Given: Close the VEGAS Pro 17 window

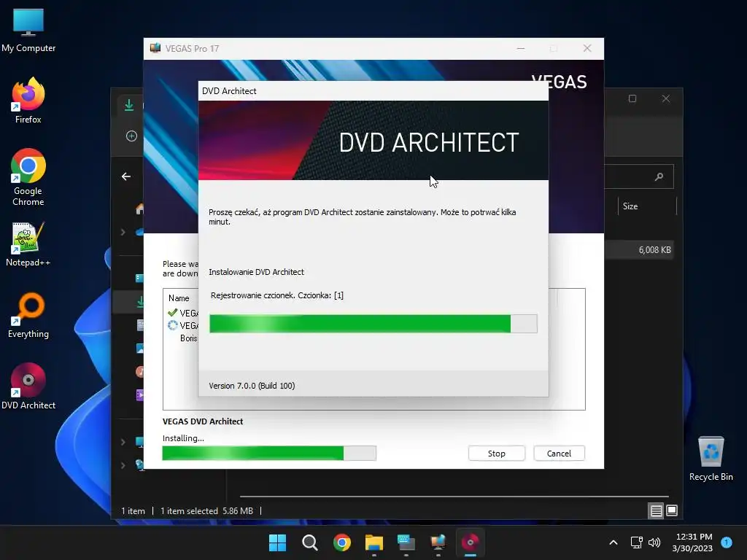Looking at the screenshot, I should [587, 49].
